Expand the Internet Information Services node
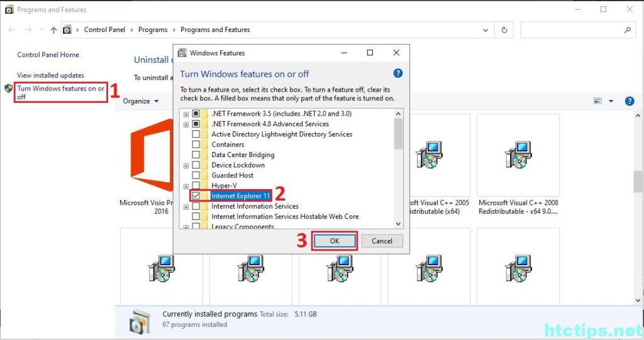 click(186, 206)
